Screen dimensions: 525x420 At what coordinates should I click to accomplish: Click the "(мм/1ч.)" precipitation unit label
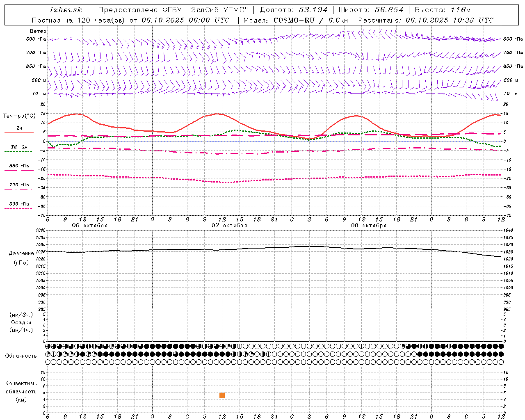coord(21,330)
